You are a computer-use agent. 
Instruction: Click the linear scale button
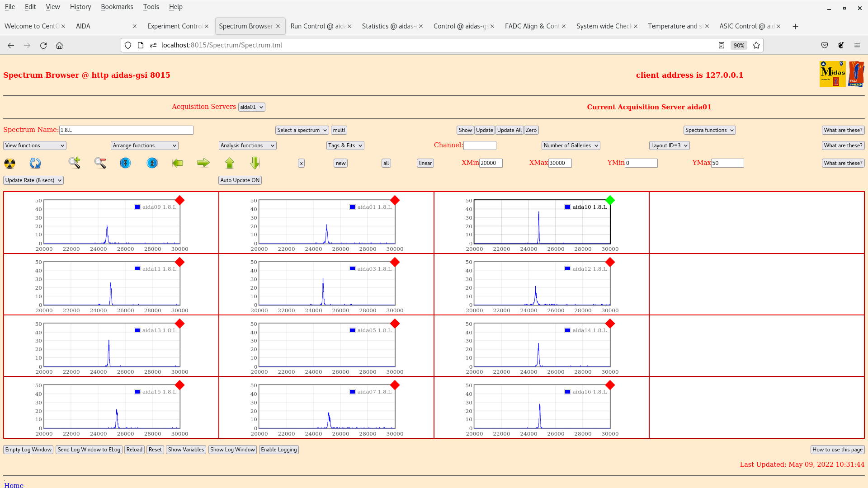tap(425, 163)
